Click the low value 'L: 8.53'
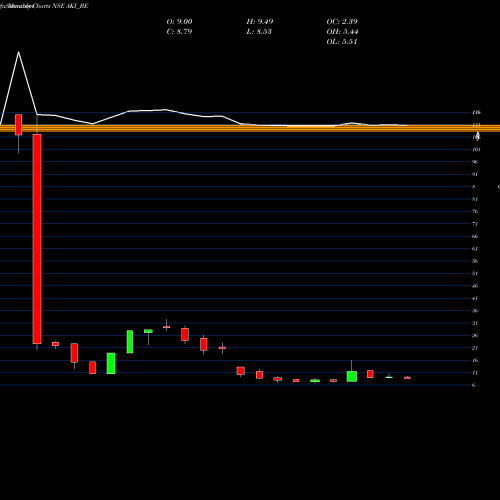This screenshot has height=500, width=500. pos(259,32)
